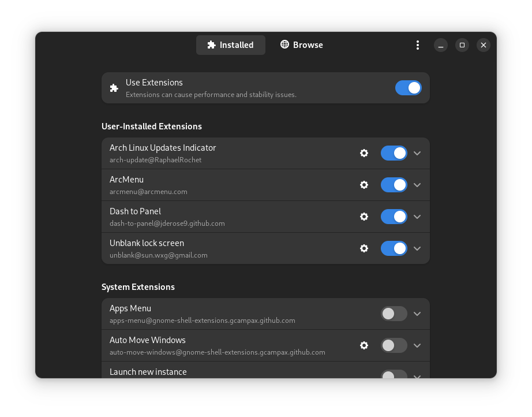
Task: Expand Auto Move Windows details chevron
Action: point(418,345)
